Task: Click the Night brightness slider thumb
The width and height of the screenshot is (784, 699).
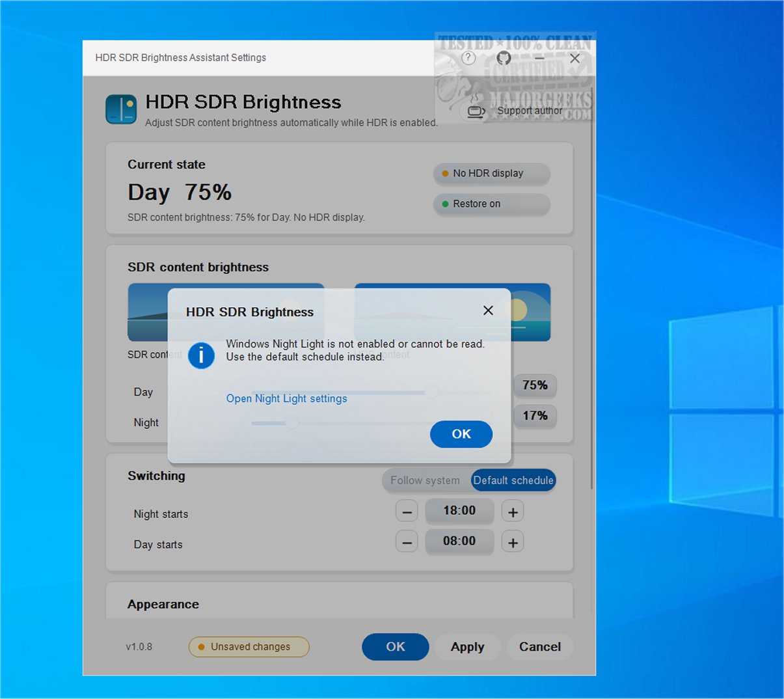Action: (292, 422)
